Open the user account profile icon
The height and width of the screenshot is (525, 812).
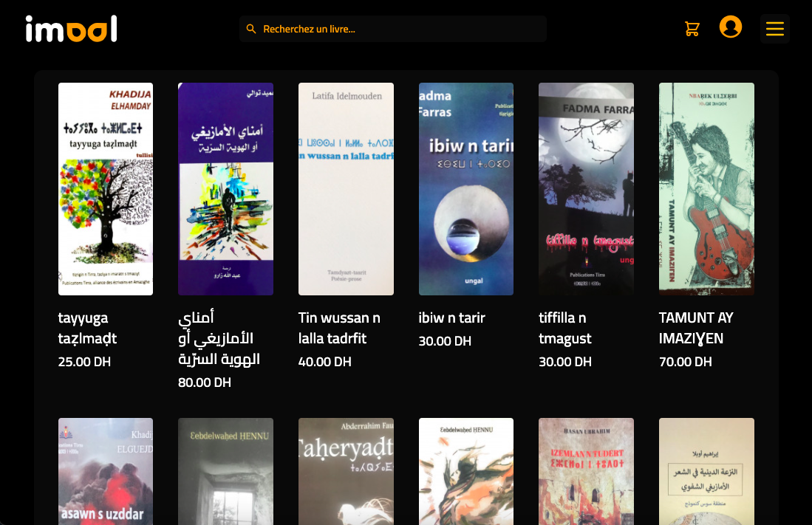tap(730, 27)
